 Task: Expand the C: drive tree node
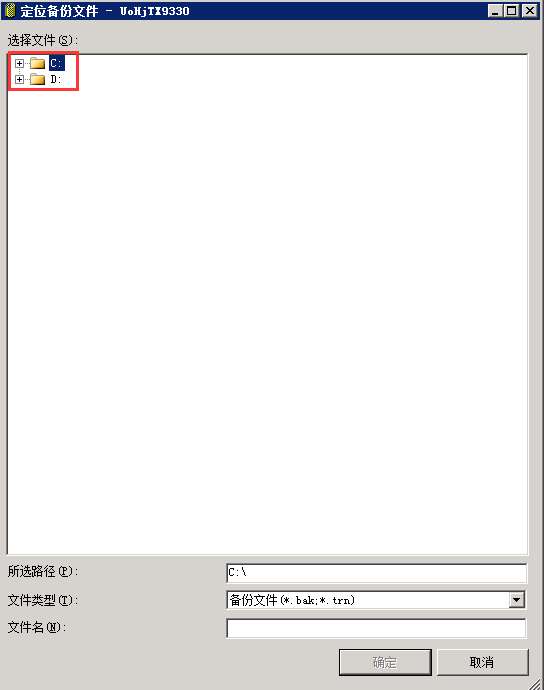(19, 63)
